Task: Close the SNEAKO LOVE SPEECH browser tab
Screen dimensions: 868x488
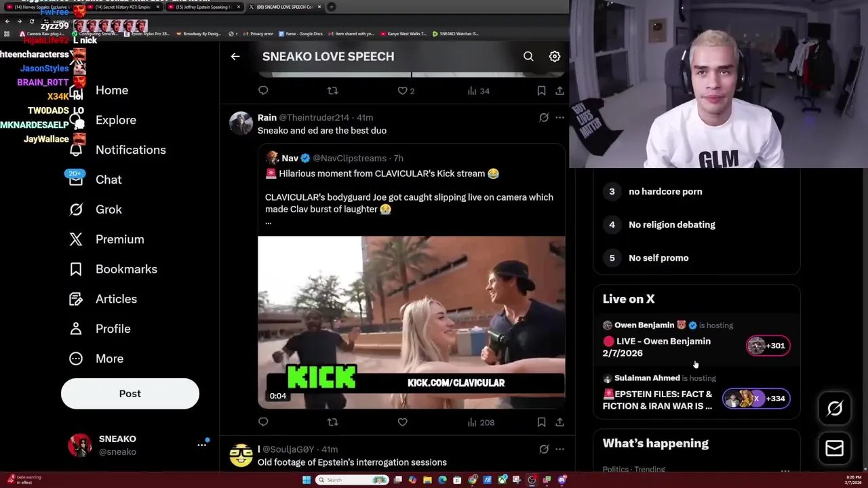Action: (x=319, y=7)
